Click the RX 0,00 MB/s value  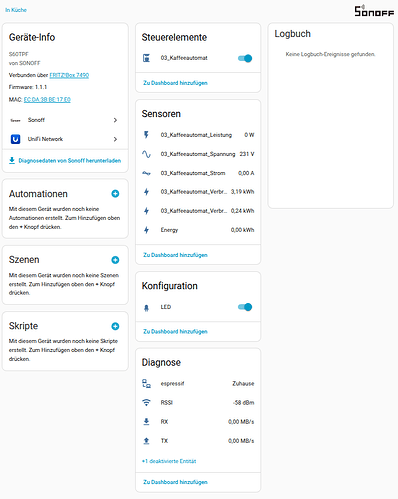click(241, 422)
